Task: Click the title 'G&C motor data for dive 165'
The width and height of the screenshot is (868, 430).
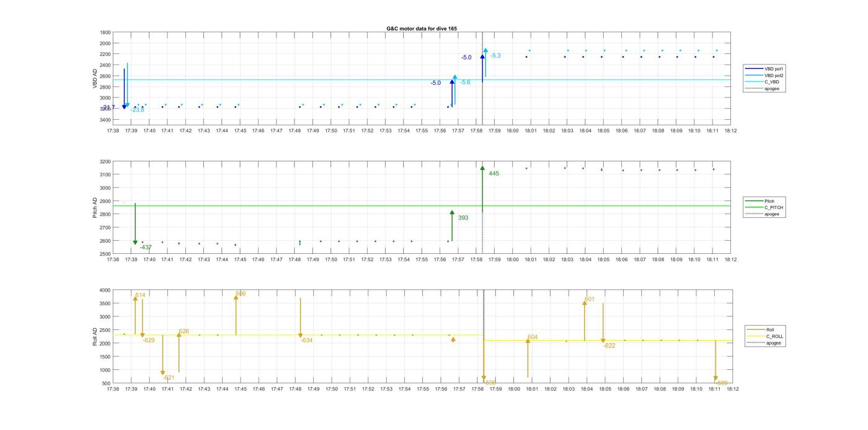Action: point(422,29)
